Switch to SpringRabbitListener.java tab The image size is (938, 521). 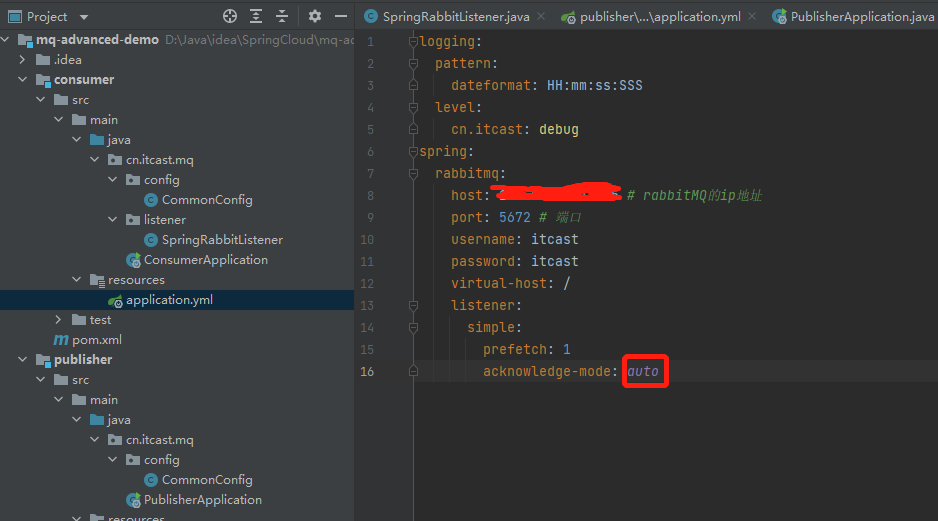click(x=456, y=17)
